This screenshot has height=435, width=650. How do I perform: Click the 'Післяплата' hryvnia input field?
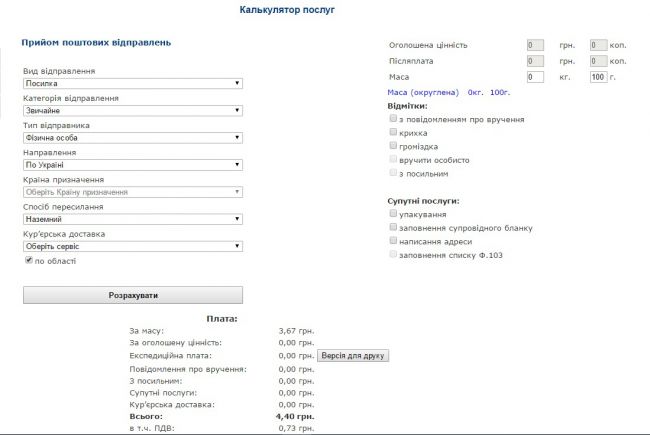click(x=534, y=61)
